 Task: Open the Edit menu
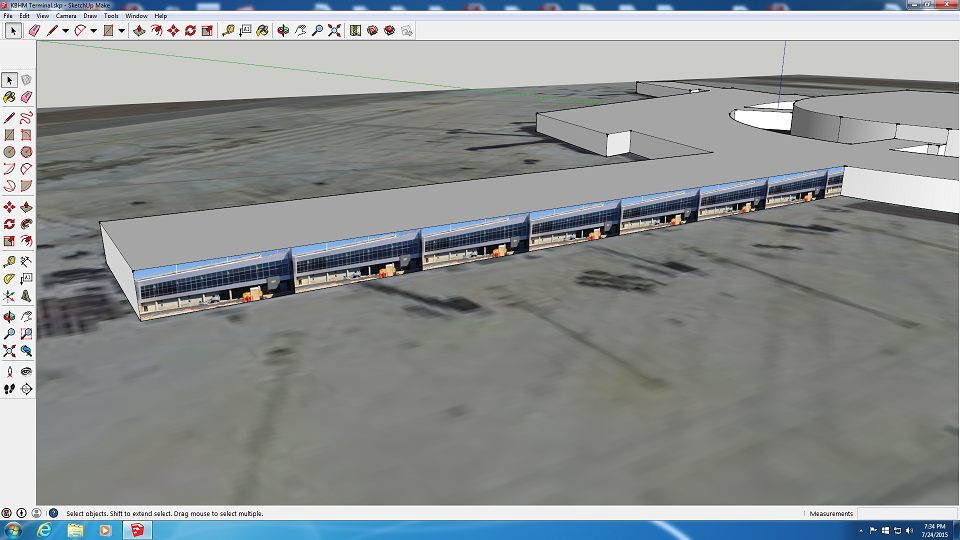pyautogui.click(x=24, y=16)
